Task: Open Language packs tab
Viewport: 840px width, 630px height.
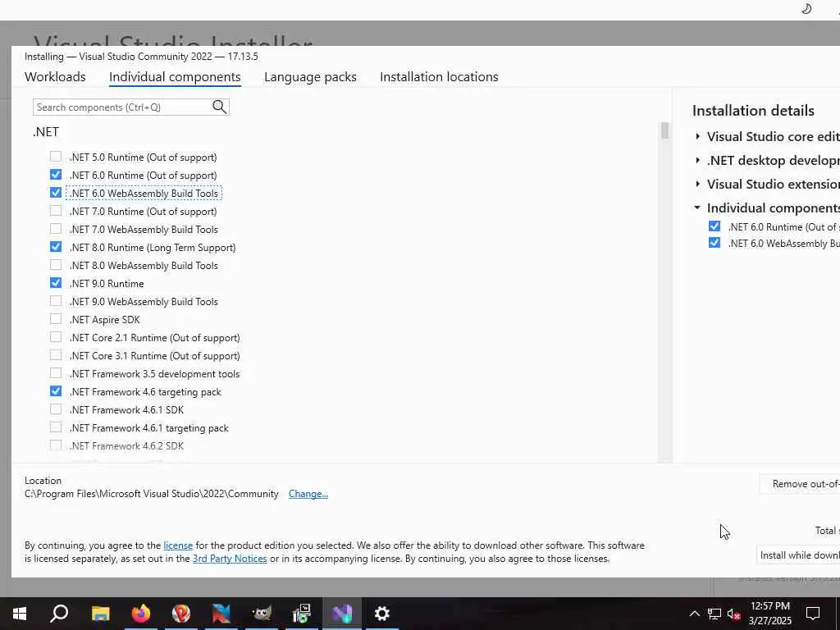Action: pyautogui.click(x=310, y=76)
